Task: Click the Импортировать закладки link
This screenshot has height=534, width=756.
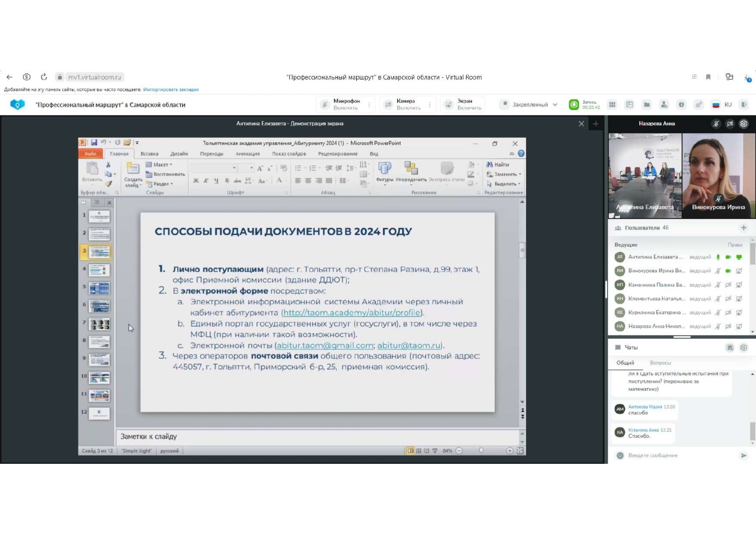Action: pyautogui.click(x=171, y=90)
